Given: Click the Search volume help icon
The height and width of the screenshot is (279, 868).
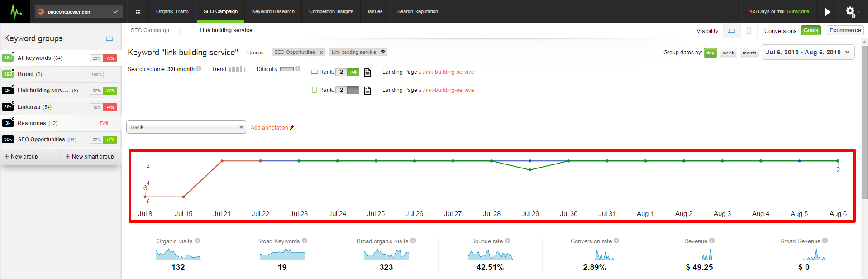Looking at the screenshot, I should [x=199, y=69].
